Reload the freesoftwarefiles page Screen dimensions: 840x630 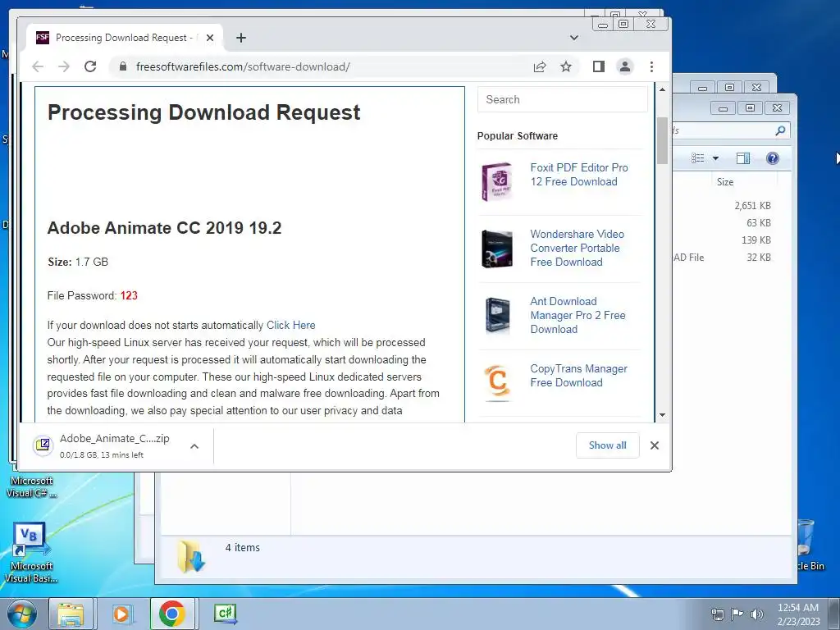pos(90,66)
